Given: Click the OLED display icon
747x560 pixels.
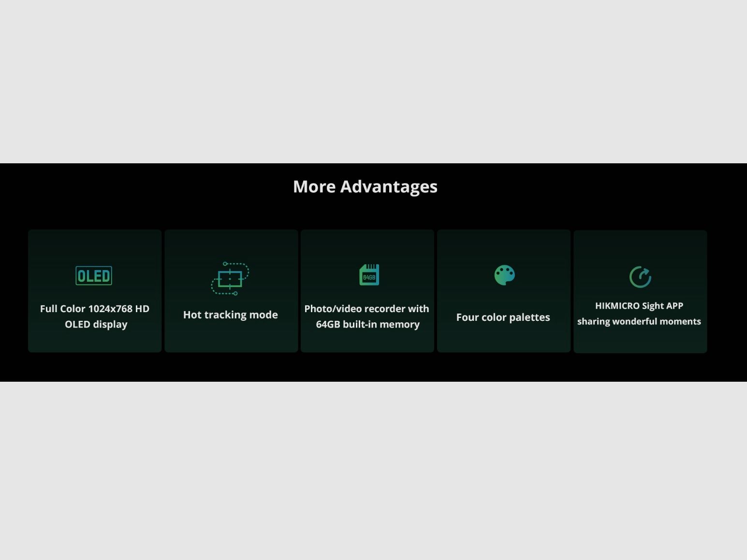Looking at the screenshot, I should click(x=94, y=275).
